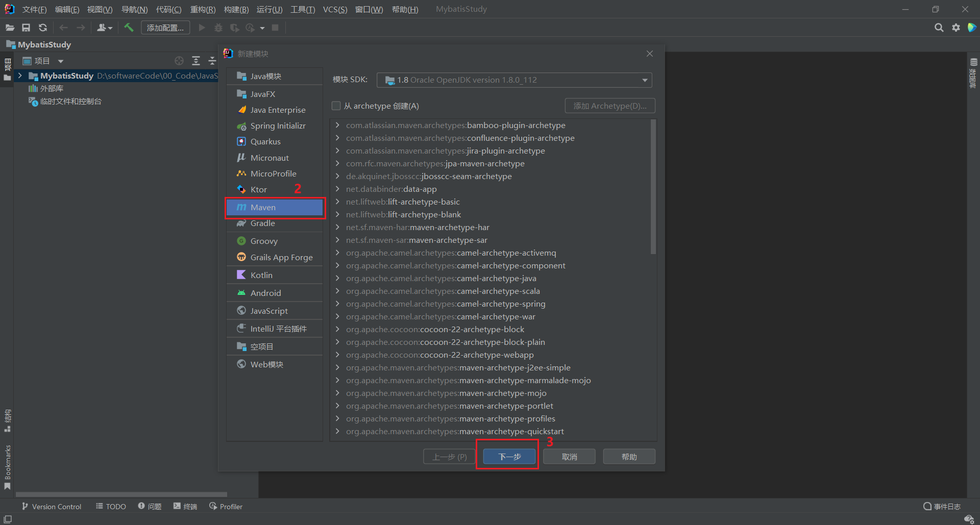
Task: Open file via the toolbar folder icon
Action: point(10,28)
